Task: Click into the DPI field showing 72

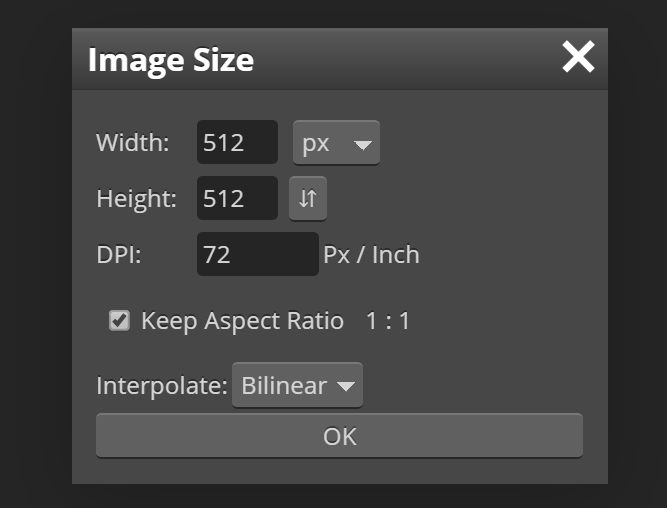Action: click(258, 254)
